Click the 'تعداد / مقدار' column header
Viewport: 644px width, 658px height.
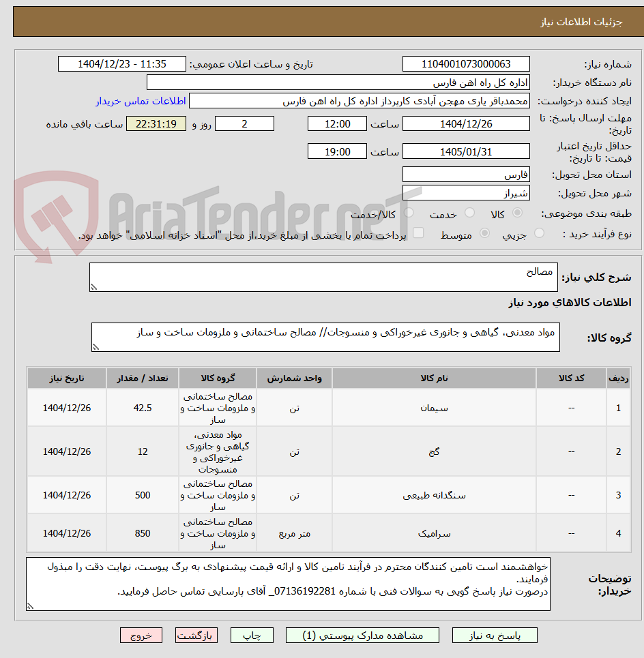click(143, 378)
